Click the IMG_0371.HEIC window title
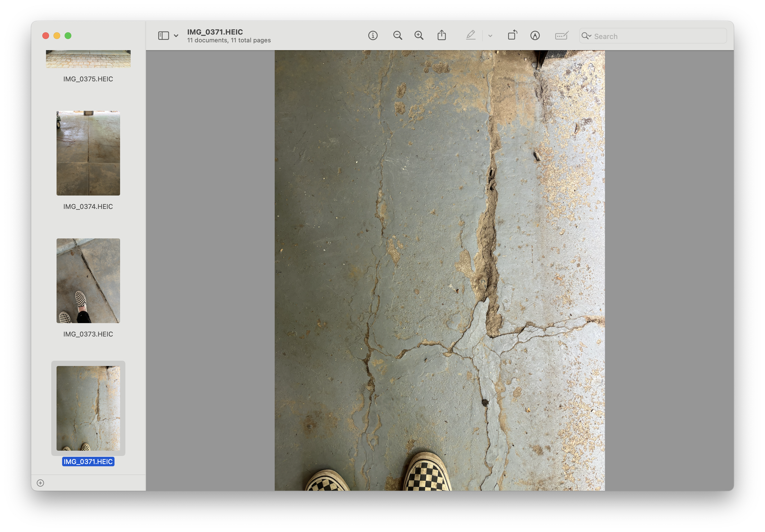Screen dimensions: 765x532 point(215,32)
